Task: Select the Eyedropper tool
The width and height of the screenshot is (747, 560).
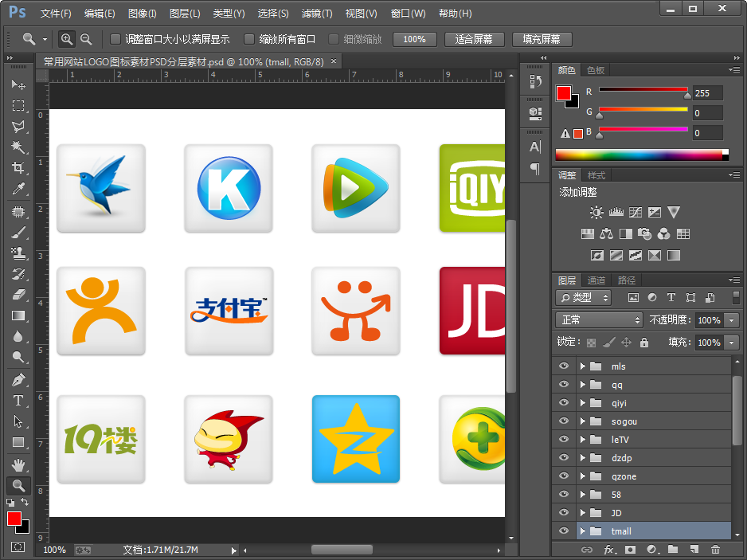Action: tap(18, 189)
